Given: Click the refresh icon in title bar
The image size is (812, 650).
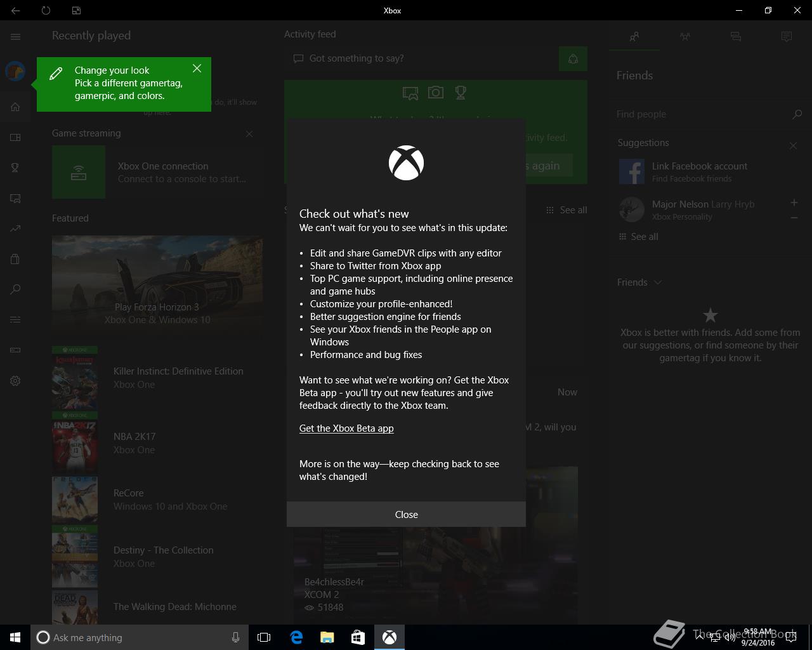Looking at the screenshot, I should [x=46, y=10].
